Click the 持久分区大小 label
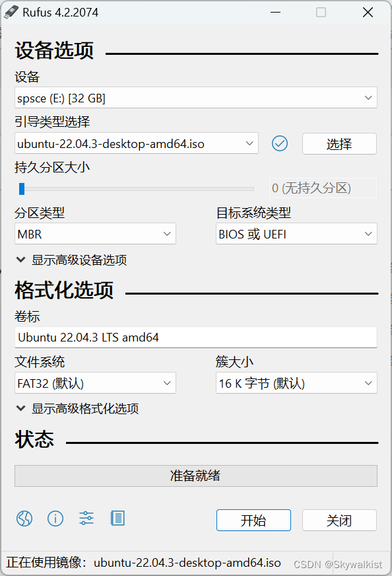 click(52, 168)
